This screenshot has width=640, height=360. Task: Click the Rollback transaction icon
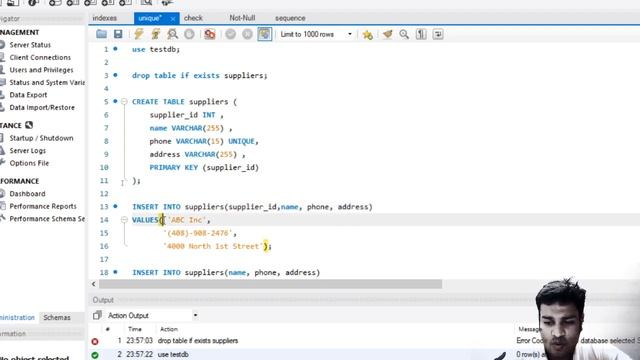tap(247, 34)
